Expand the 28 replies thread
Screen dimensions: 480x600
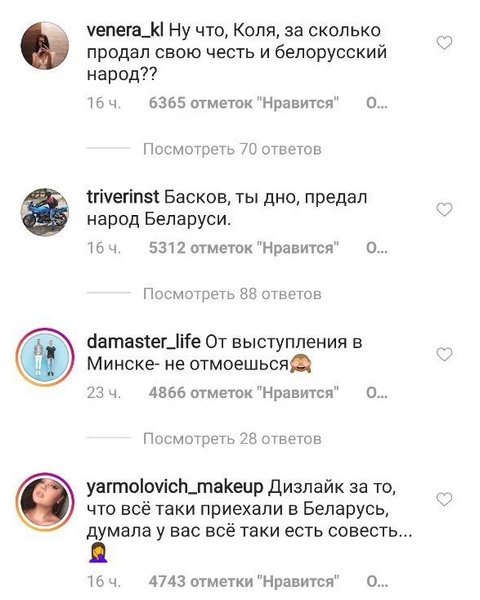(232, 439)
